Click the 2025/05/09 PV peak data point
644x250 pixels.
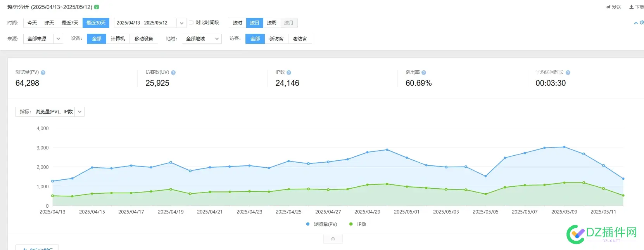564,147
